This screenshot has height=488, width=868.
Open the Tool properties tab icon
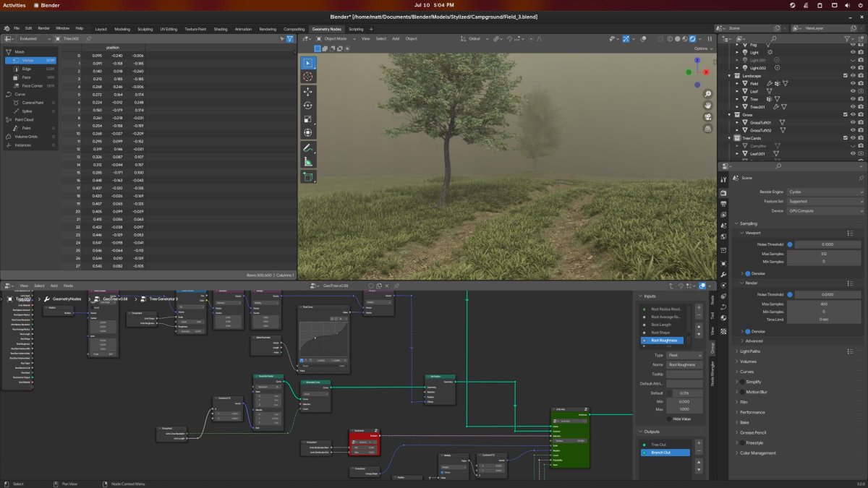723,179
